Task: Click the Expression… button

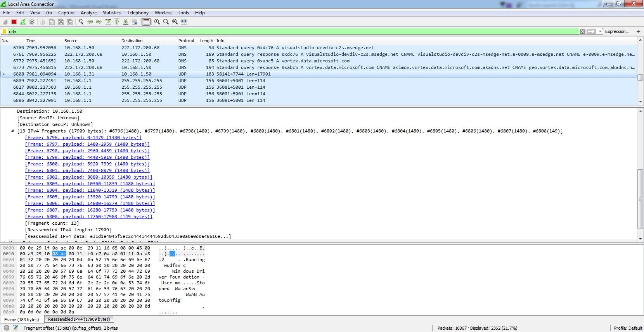Action: click(x=617, y=32)
